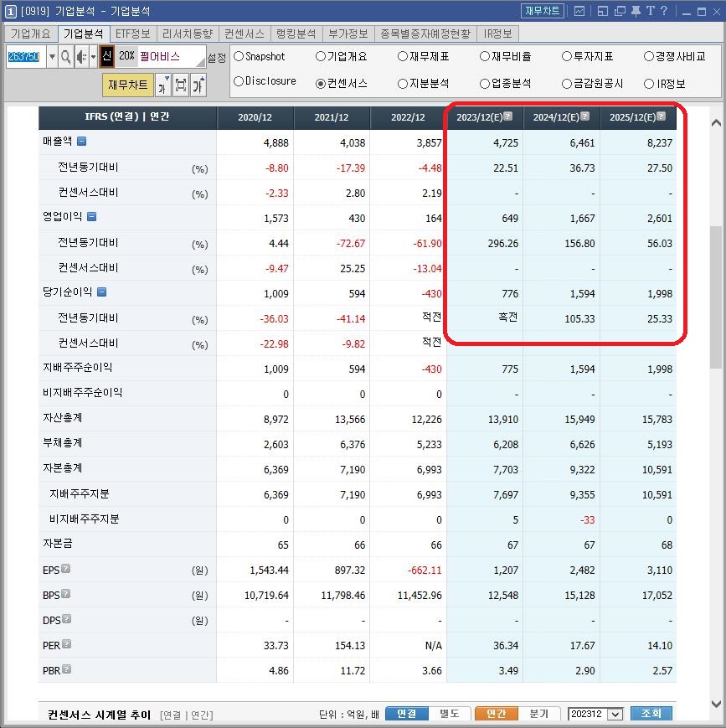
Task: Select the 분기 toggle button
Action: pyautogui.click(x=539, y=714)
